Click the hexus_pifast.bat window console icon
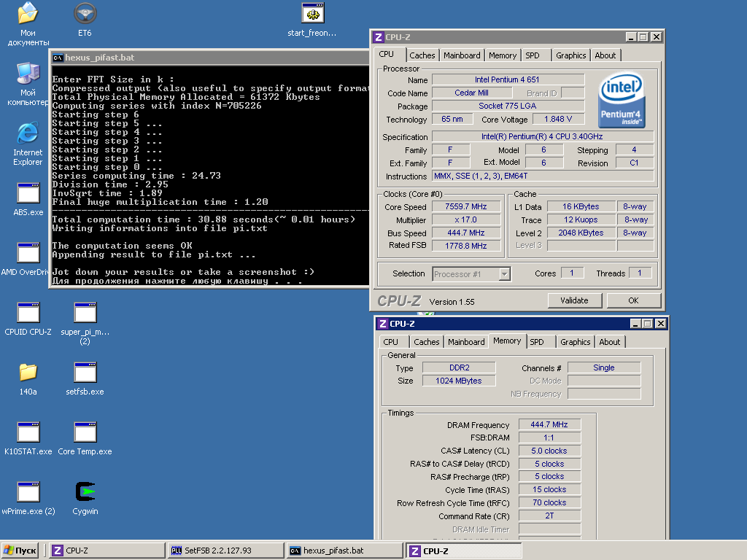Screen dimensions: 747x560 point(58,58)
